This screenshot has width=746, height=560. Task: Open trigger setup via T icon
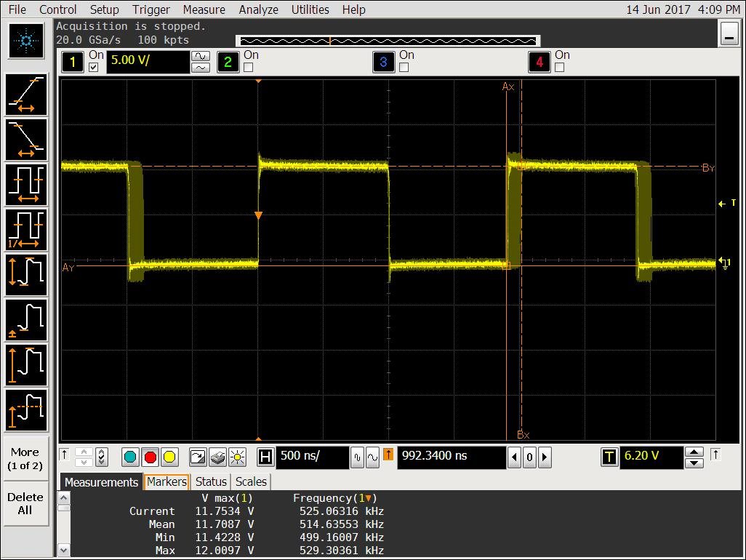[609, 457]
